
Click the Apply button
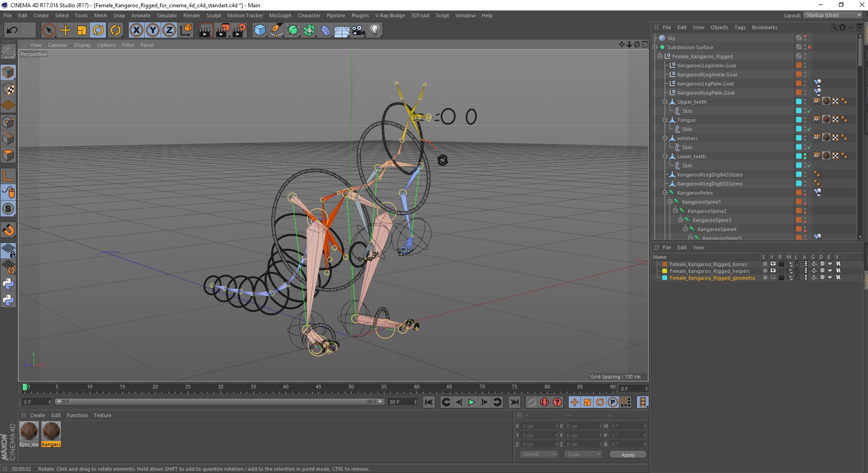tap(628, 455)
